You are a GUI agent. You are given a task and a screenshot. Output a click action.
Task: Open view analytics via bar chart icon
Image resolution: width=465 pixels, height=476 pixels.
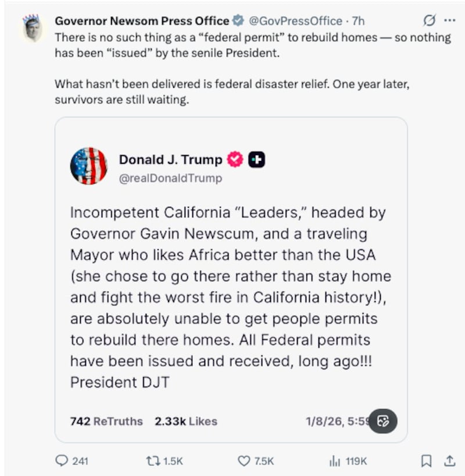pos(334,461)
